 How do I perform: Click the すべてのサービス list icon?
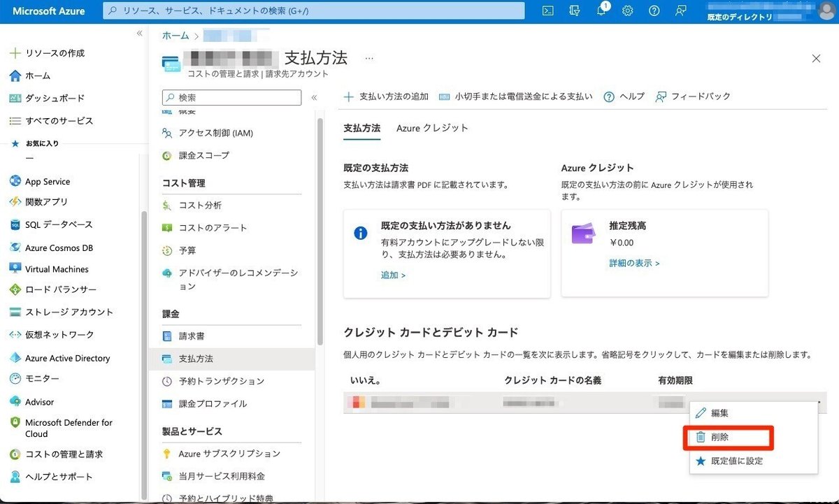pyautogui.click(x=15, y=121)
